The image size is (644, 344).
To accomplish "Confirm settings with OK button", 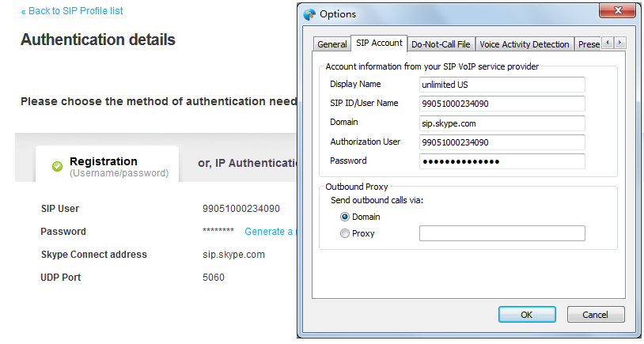I will 527,315.
